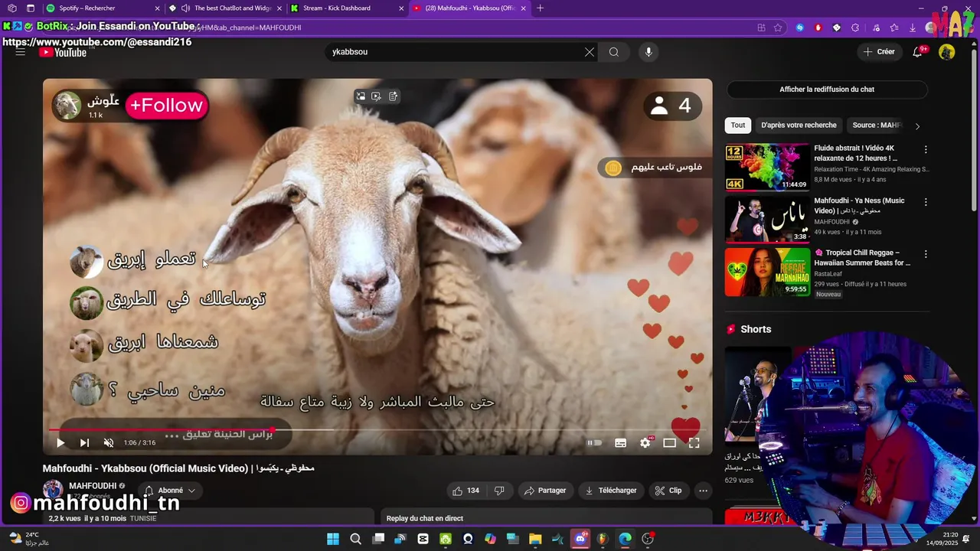The width and height of the screenshot is (980, 551).
Task: Create a Clip of the video
Action: click(668, 491)
